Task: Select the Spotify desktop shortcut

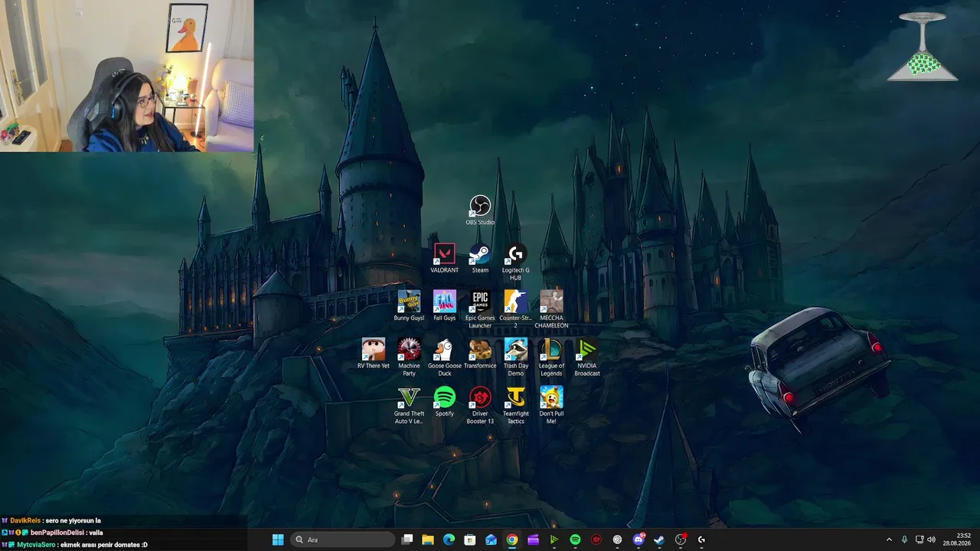Action: click(x=444, y=402)
